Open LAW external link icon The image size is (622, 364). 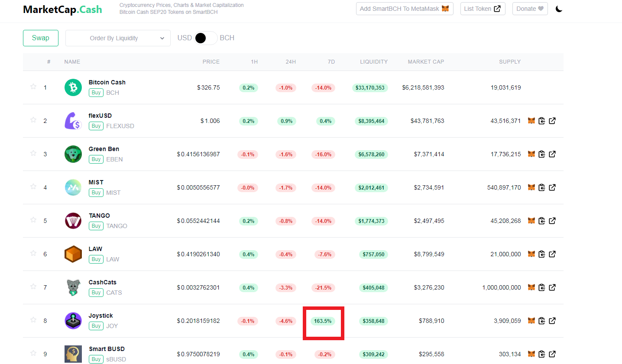click(552, 254)
